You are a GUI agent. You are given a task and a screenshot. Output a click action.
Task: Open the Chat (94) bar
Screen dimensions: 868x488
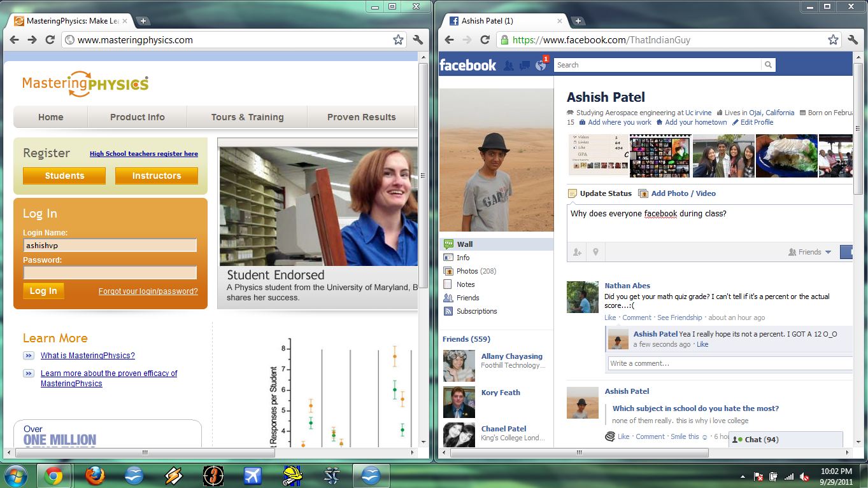(x=786, y=440)
